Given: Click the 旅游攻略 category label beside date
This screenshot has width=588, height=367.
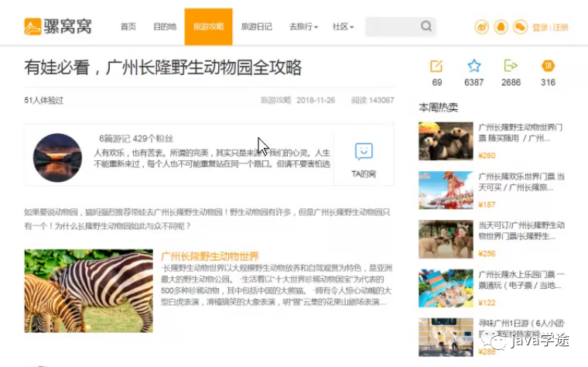Looking at the screenshot, I should (275, 100).
